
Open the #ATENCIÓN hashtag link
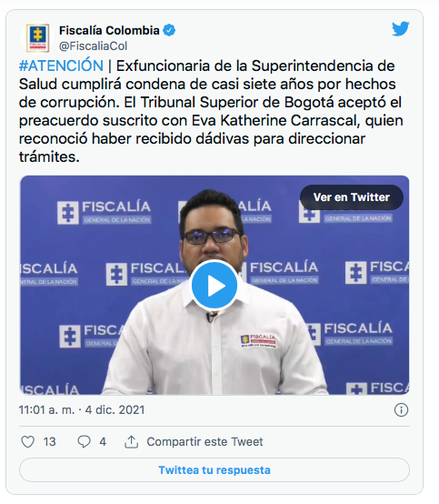[x=61, y=66]
